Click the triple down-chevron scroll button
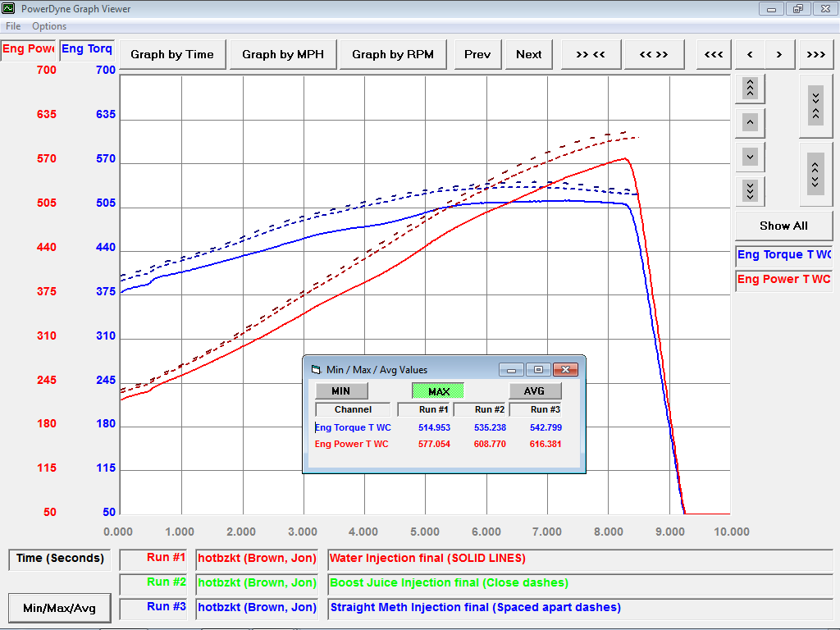Viewport: 840px width, 630px height. click(750, 191)
